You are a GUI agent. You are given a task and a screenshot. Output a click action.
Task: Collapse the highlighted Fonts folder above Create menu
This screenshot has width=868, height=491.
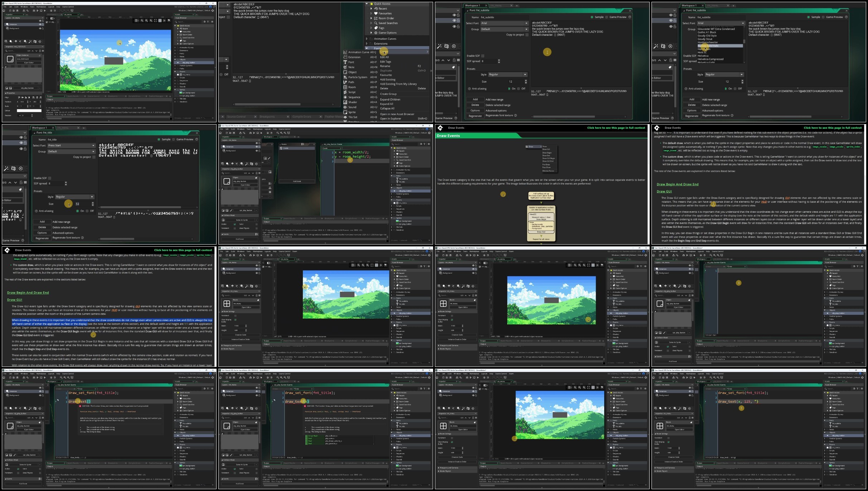click(367, 48)
